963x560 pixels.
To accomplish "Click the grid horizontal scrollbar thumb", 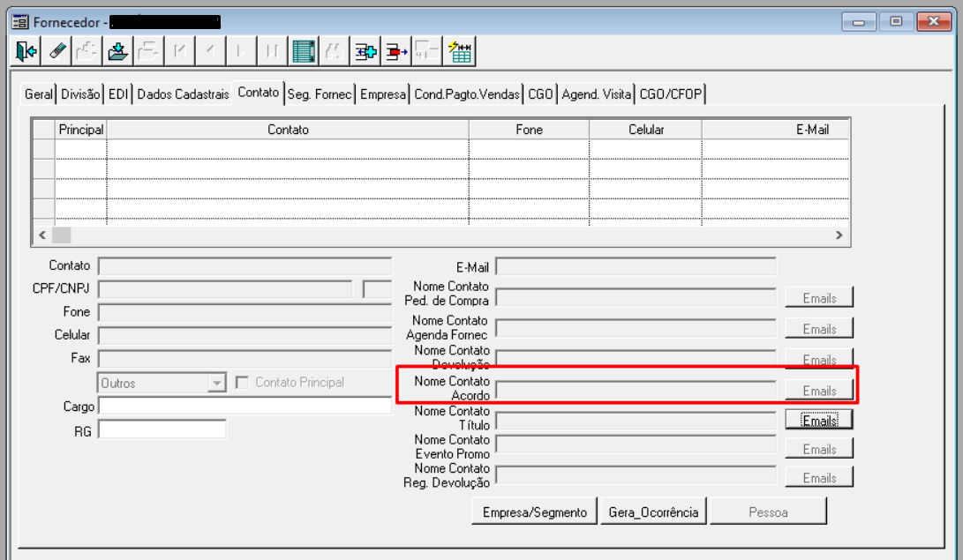I will 62,235.
